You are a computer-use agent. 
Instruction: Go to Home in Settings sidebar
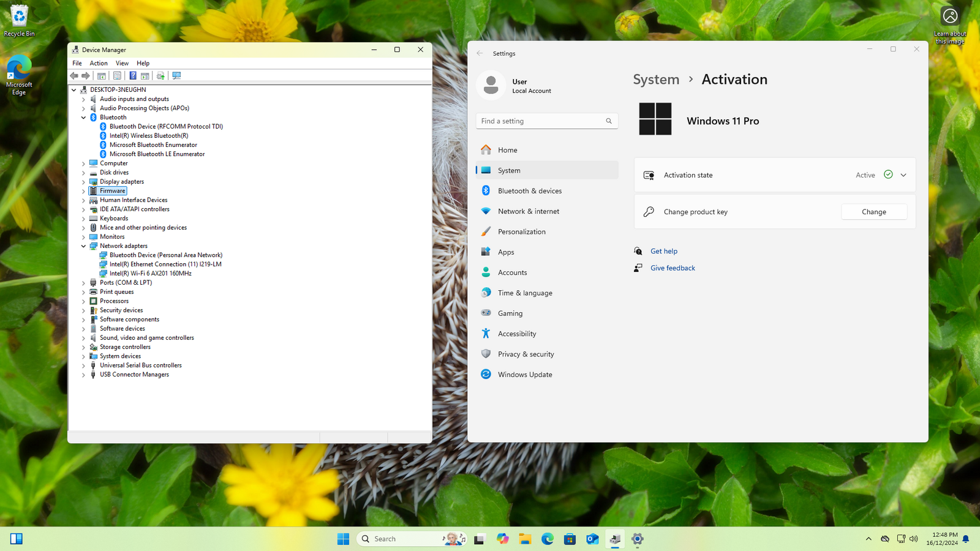click(547, 150)
